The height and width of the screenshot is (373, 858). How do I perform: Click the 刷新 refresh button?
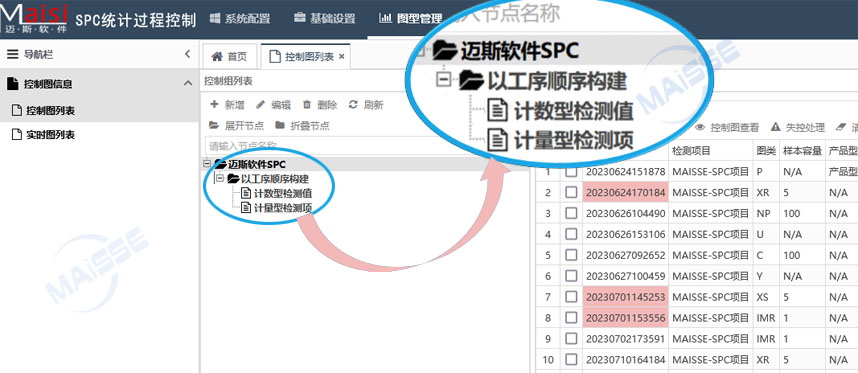point(366,105)
